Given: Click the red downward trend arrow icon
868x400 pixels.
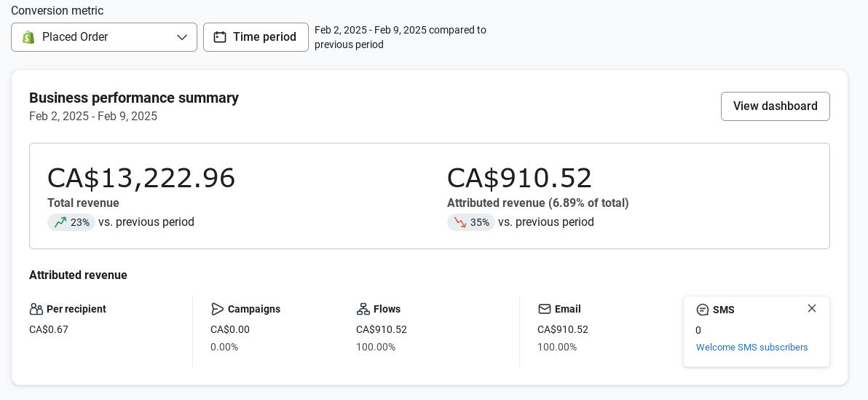Looking at the screenshot, I should (460, 222).
